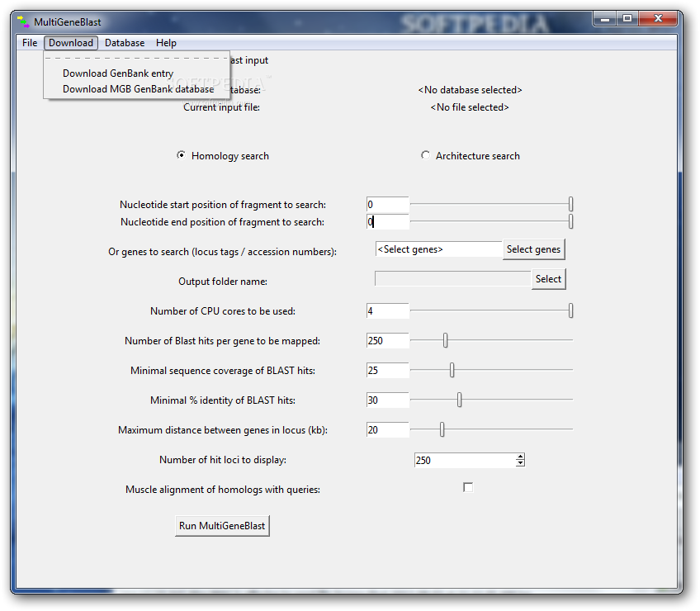Image resolution: width=700 pixels, height=611 pixels.
Task: Click Select button for output folder
Action: pos(548,279)
